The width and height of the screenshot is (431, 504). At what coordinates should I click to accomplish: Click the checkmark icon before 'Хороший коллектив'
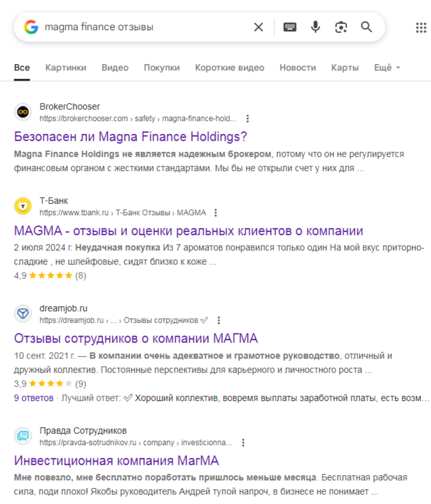click(x=128, y=398)
